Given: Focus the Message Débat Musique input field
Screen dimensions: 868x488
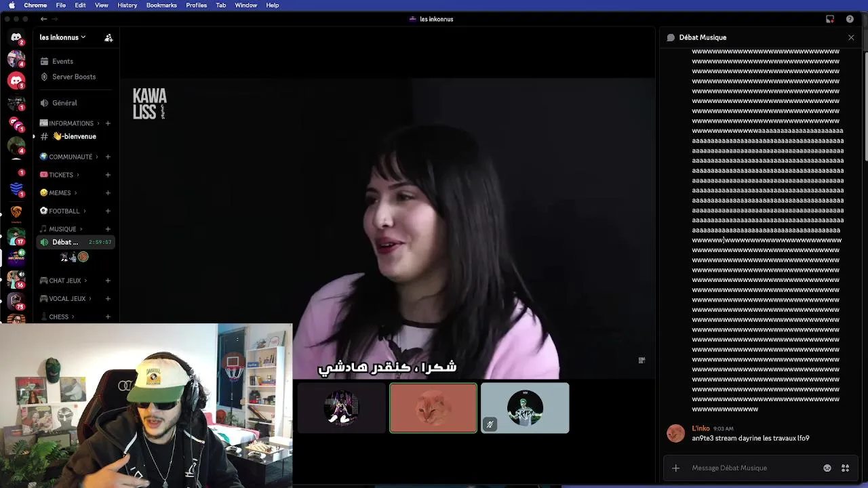Looking at the screenshot, I should [753, 468].
